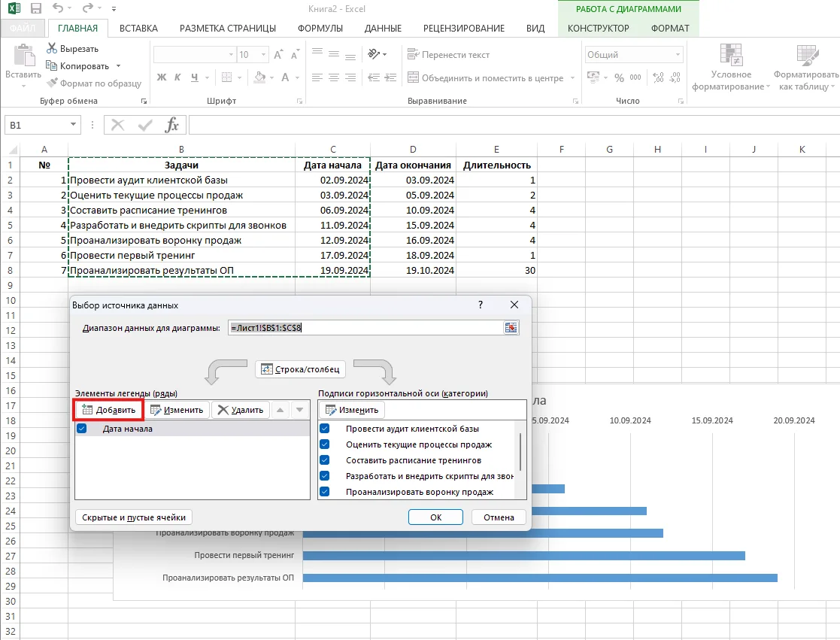The width and height of the screenshot is (840, 640).
Task: Open the font size dropdown
Action: click(263, 55)
